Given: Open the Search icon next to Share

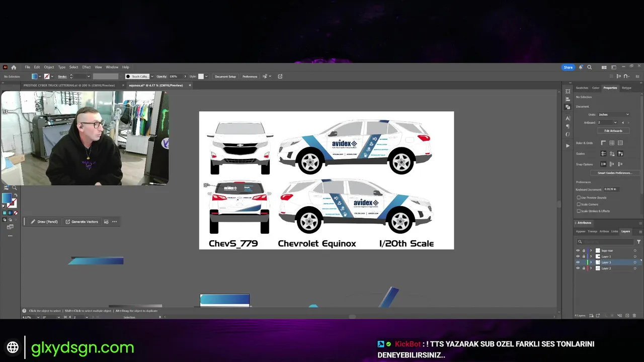Looking at the screenshot, I should 589,67.
